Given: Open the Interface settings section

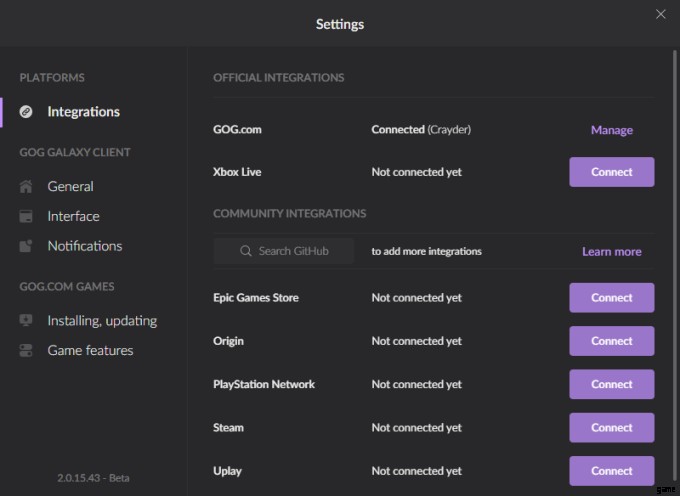Looking at the screenshot, I should click(73, 216).
